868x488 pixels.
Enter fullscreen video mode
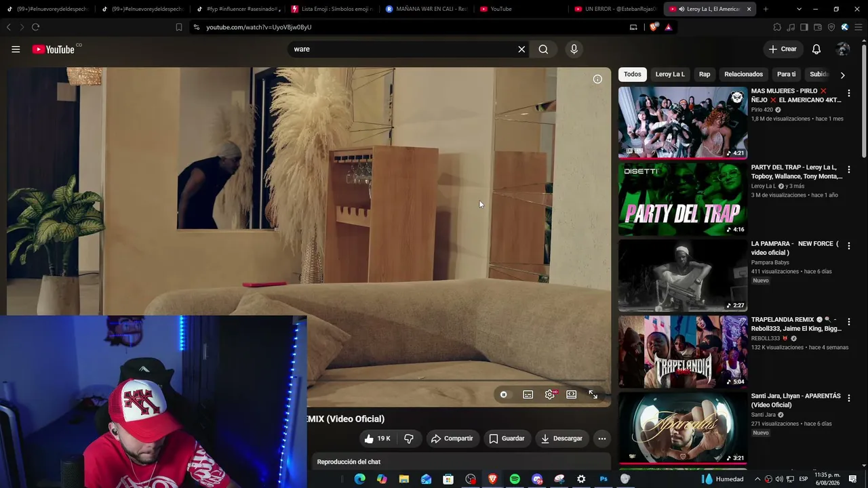(x=593, y=394)
